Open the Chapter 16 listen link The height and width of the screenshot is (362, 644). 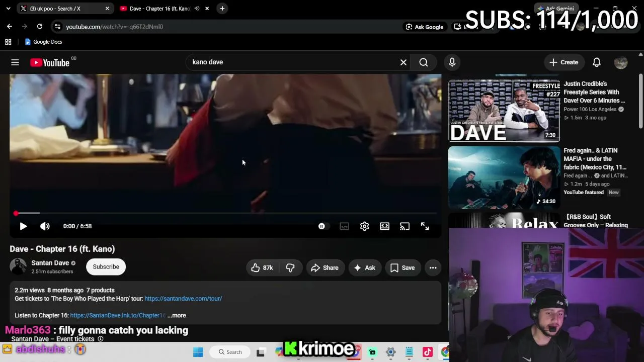[x=117, y=315]
